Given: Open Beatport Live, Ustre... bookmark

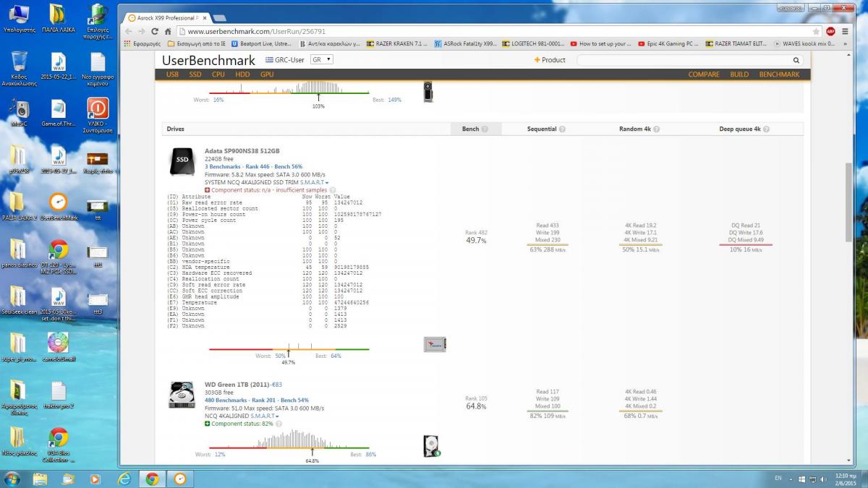Looking at the screenshot, I should tap(263, 43).
